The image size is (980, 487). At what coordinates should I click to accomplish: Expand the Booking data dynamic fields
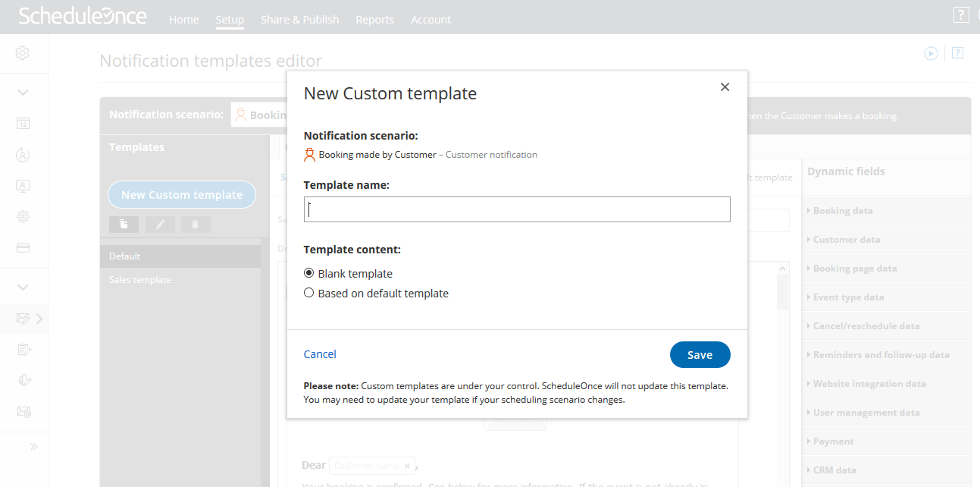tap(842, 211)
